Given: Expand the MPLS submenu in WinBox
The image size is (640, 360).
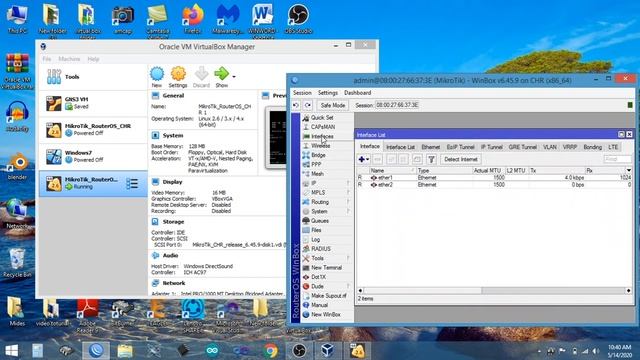Looking at the screenshot, I should [348, 193].
